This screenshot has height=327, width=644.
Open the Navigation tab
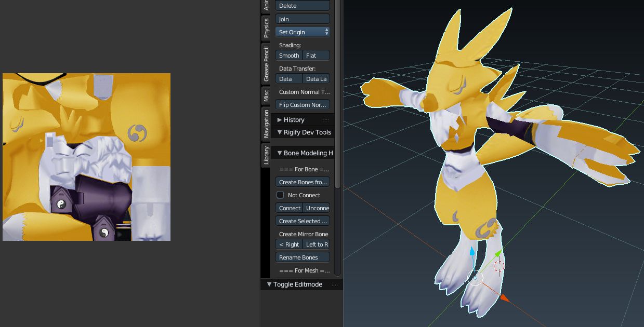tap(266, 124)
